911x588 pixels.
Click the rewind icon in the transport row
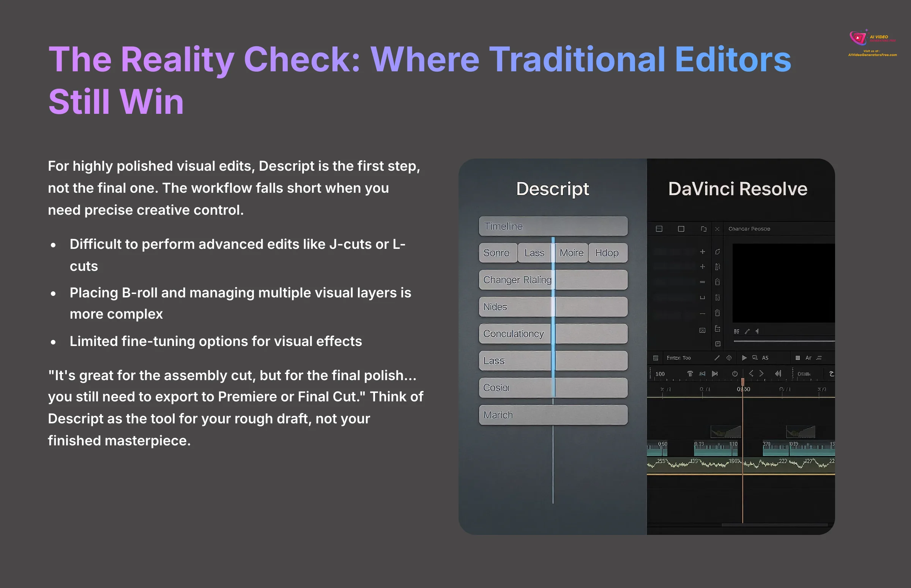tap(702, 374)
